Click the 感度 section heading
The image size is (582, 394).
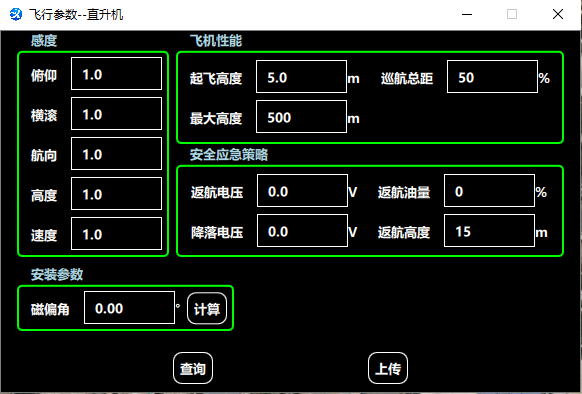point(44,40)
